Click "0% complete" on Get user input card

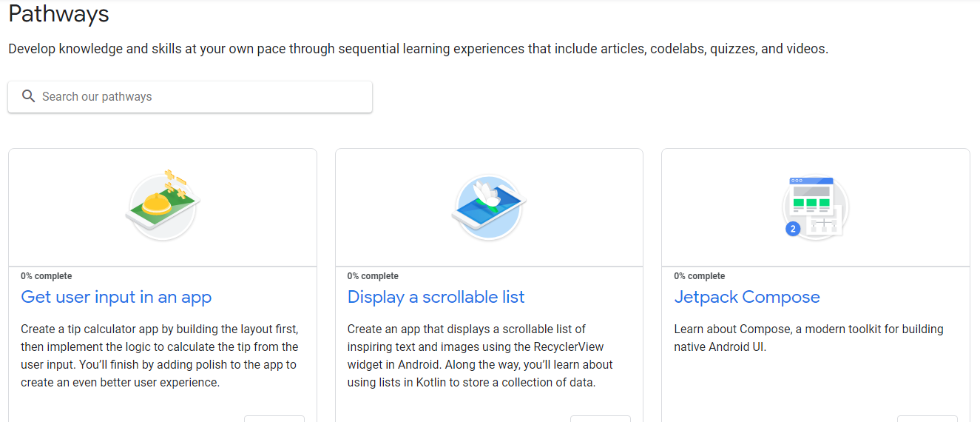pyautogui.click(x=47, y=276)
